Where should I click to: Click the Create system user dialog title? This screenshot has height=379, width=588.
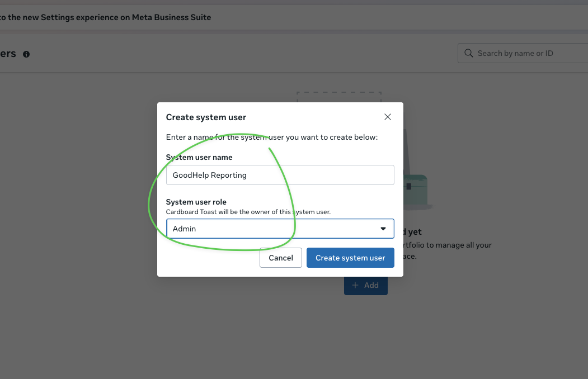[x=206, y=117]
